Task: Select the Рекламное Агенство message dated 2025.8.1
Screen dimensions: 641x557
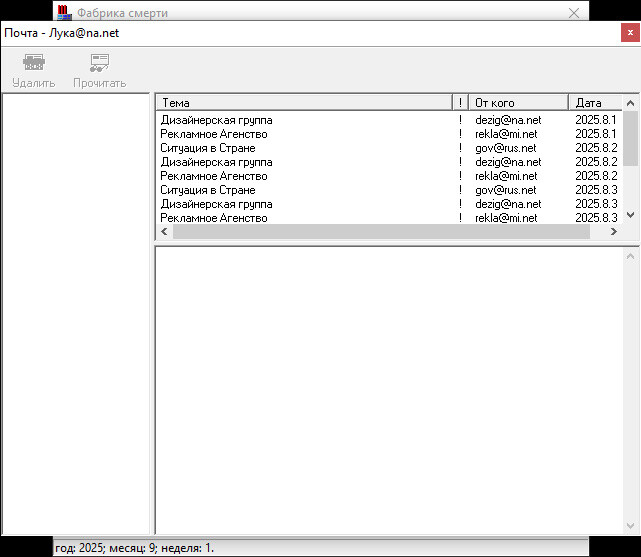Action: click(x=388, y=134)
